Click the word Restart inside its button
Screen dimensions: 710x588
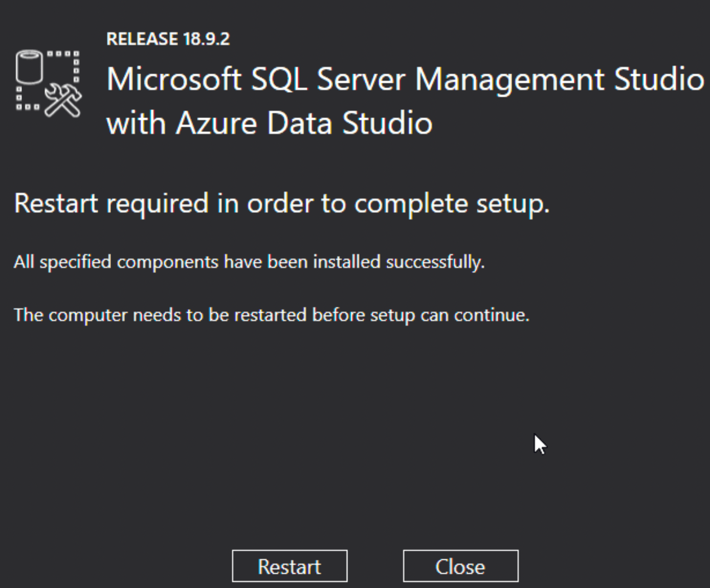point(290,566)
